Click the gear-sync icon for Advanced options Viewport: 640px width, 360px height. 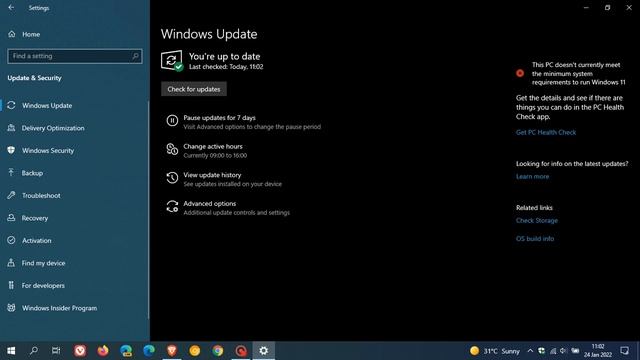point(172,207)
